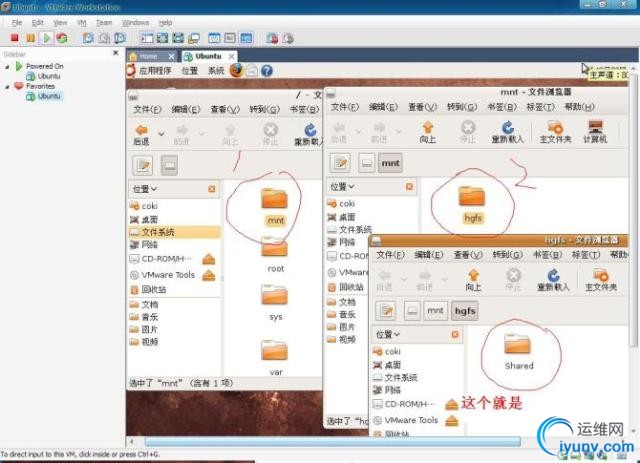The image size is (640, 463).
Task: Open the 位置 sidebar dropdown in root window
Action: [x=144, y=189]
